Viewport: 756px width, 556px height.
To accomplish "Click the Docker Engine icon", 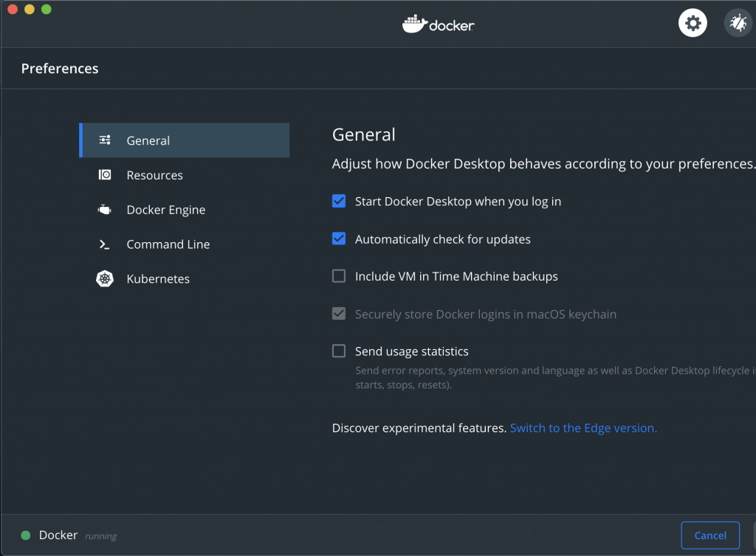I will [x=105, y=210].
